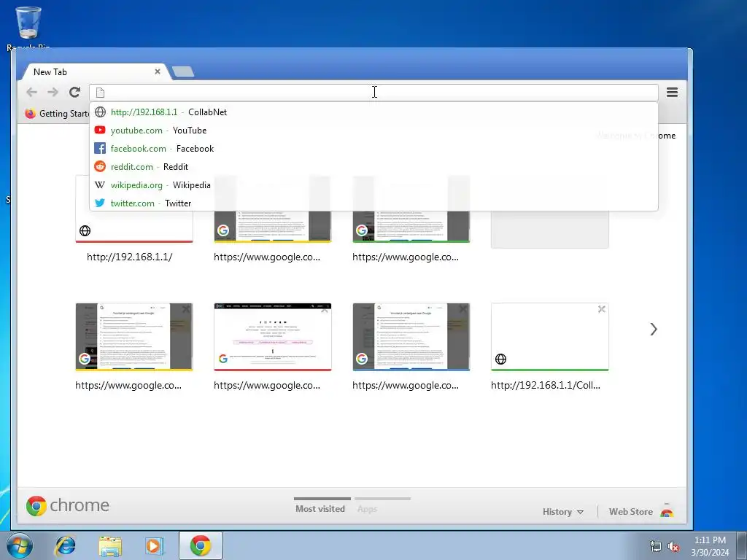Choose the twitter.com suggestion

(374, 203)
